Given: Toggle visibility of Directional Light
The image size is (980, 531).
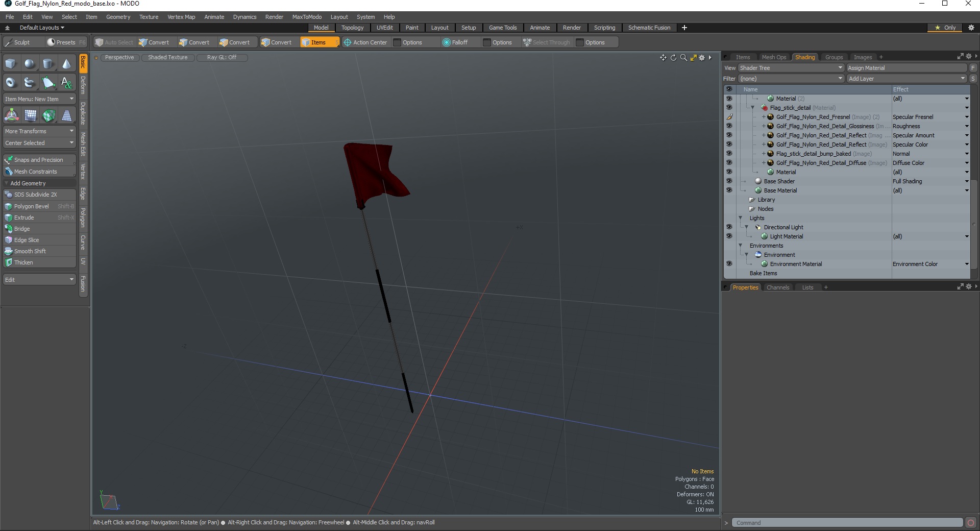Looking at the screenshot, I should [729, 227].
